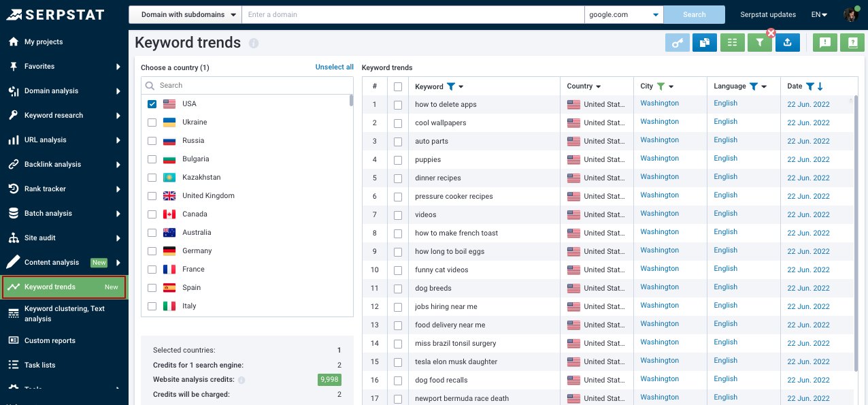Expand the Favorites sidebar menu
Screen dimensions: 868x405
pos(64,66)
